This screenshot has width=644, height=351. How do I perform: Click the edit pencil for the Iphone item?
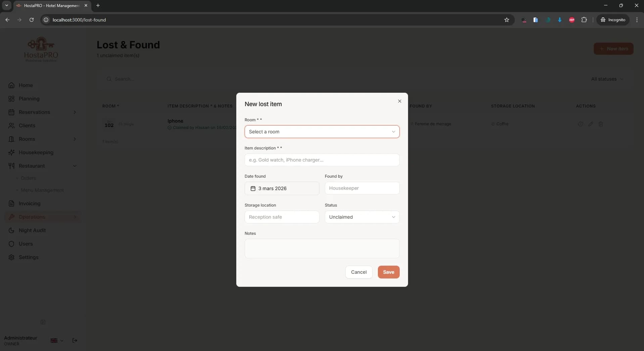[591, 124]
